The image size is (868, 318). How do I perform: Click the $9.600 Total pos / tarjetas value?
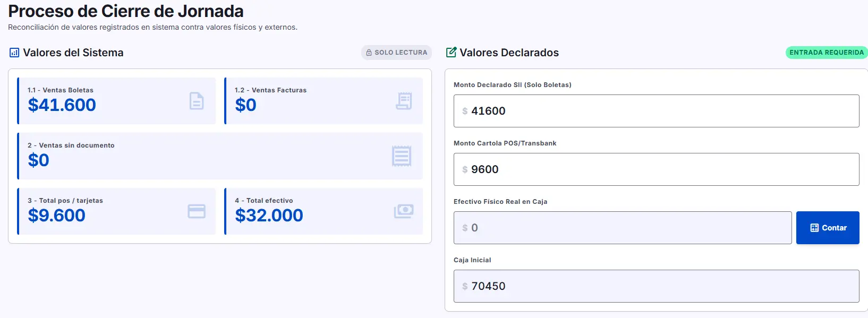(56, 216)
